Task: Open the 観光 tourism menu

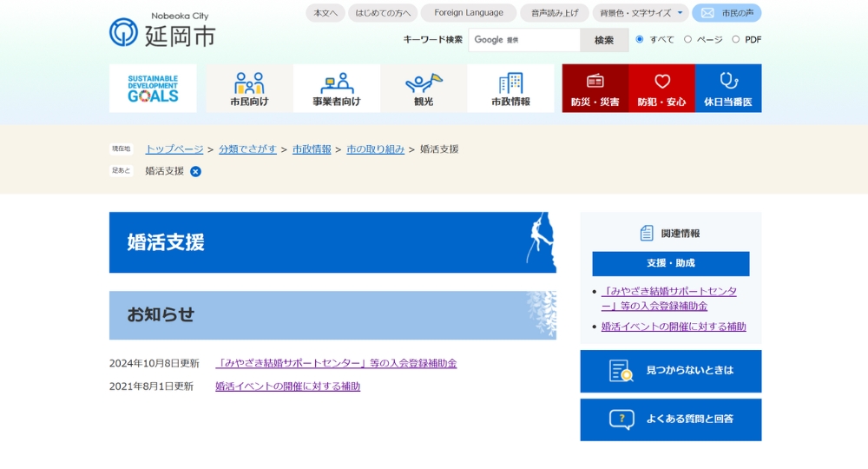Action: click(x=424, y=88)
